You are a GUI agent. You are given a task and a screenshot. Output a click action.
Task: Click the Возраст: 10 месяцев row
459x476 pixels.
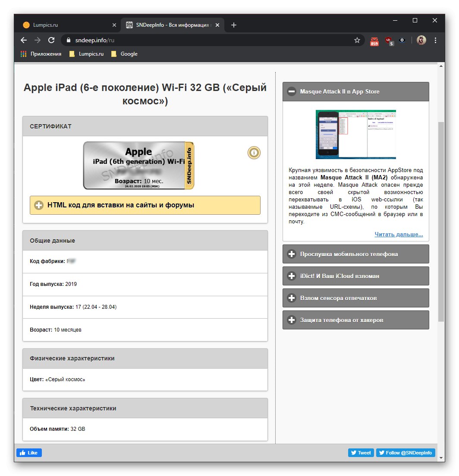pos(145,330)
